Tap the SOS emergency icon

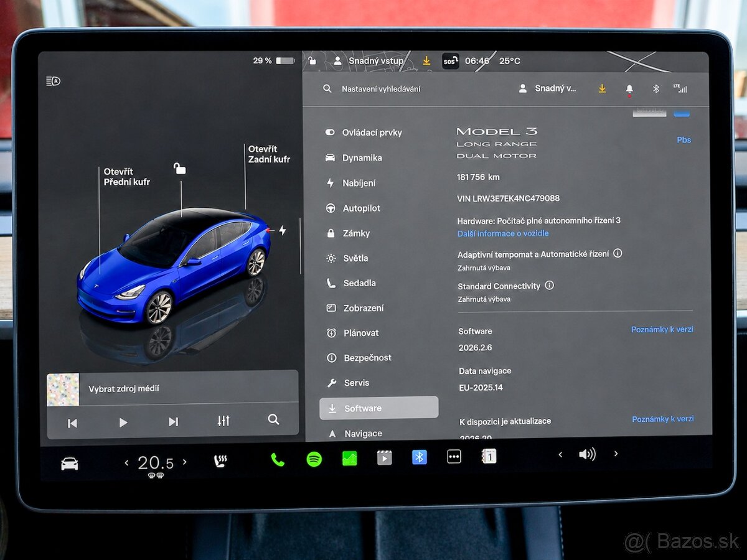point(450,61)
